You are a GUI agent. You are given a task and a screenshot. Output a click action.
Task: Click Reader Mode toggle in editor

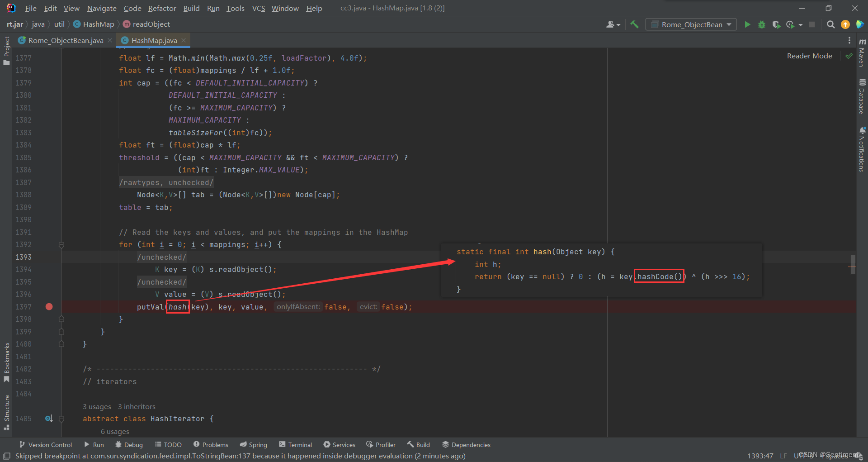point(809,56)
